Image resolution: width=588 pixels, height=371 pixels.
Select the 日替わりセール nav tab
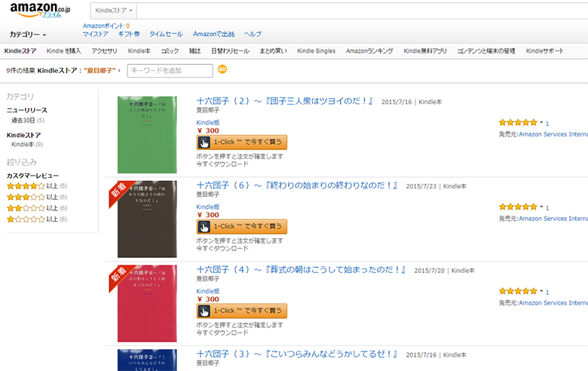click(230, 51)
